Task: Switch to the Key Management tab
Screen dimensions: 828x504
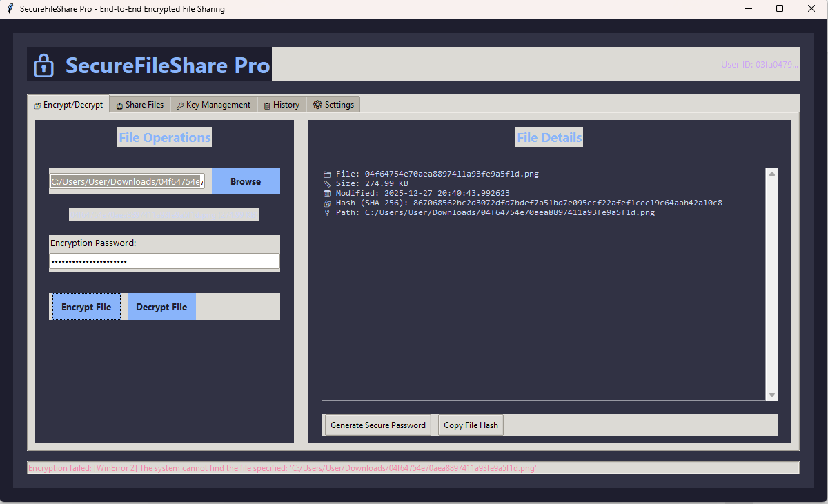Action: click(214, 105)
